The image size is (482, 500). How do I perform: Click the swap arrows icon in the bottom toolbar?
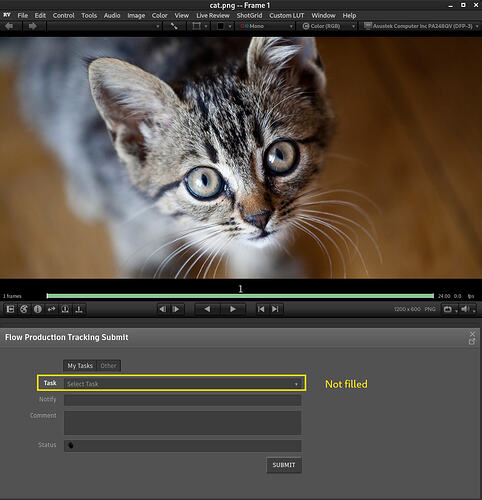[x=51, y=309]
